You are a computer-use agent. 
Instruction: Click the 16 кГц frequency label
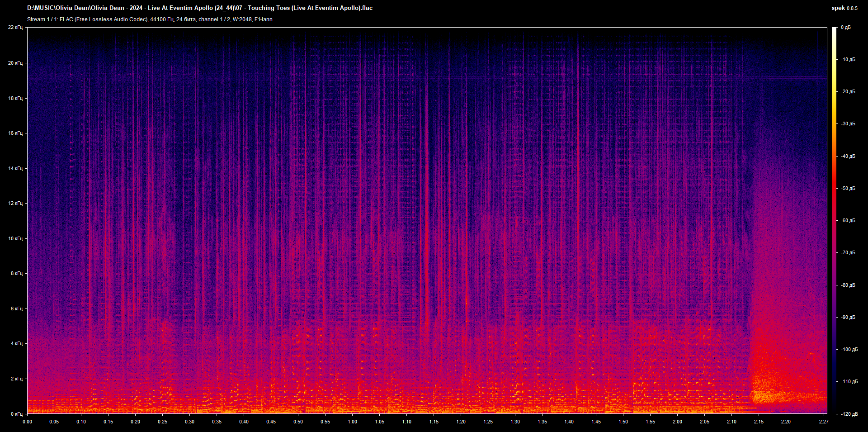(15, 133)
